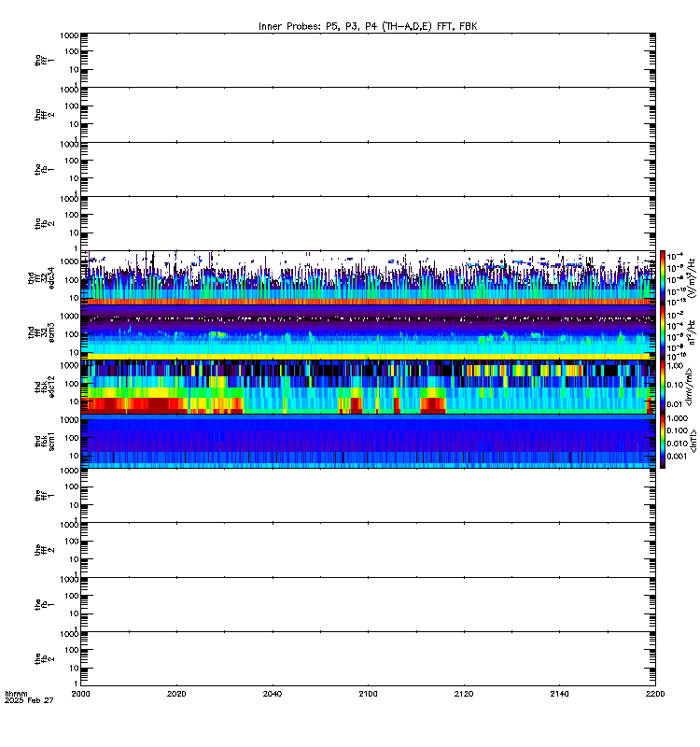Click the date label '2025 Feb 27'
Image resolution: width=700 pixels, height=747 pixels.
coord(29,700)
